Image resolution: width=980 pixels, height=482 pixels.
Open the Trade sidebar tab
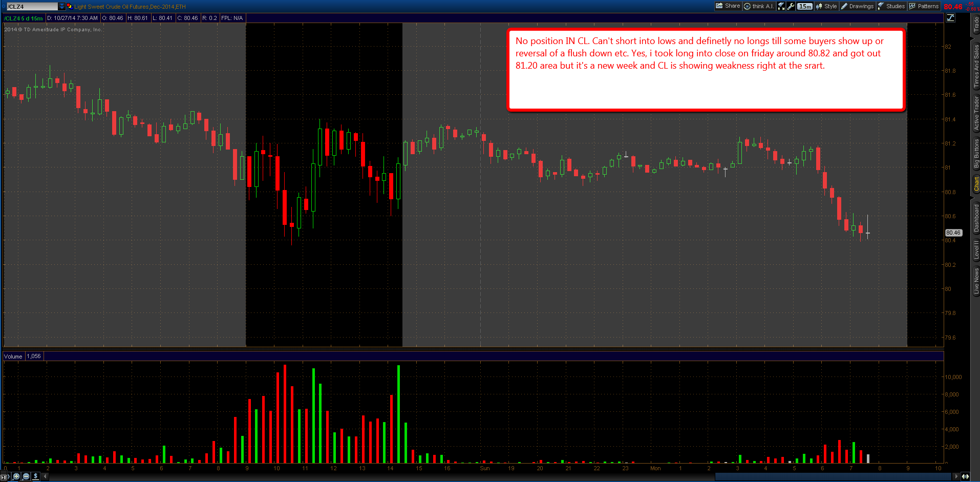(976, 24)
